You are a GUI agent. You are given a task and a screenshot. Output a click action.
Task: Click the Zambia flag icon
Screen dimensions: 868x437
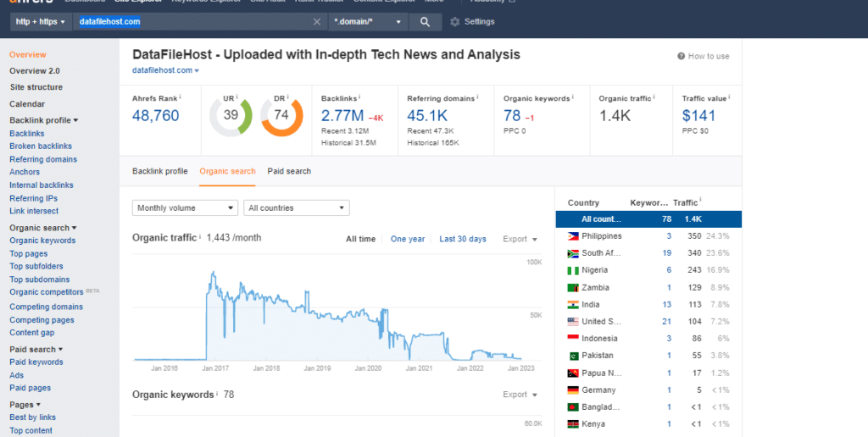tap(573, 288)
